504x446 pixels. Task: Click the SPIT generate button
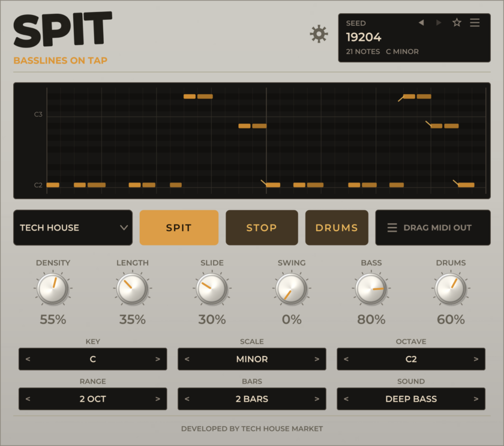[179, 228]
